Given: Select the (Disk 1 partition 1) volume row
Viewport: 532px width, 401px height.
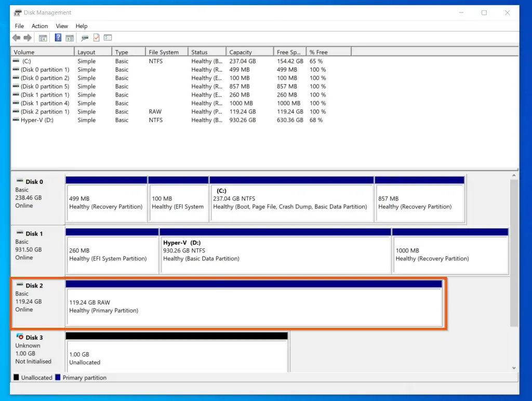Looking at the screenshot, I should pyautogui.click(x=181, y=95).
